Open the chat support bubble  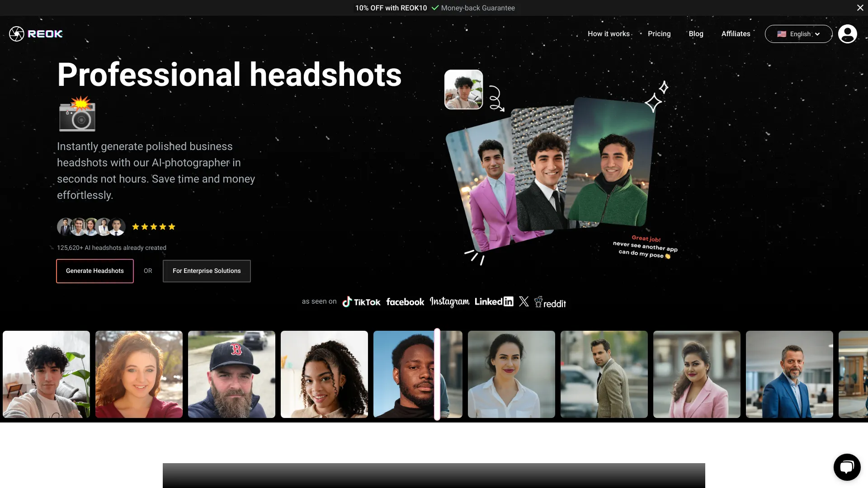(x=847, y=467)
